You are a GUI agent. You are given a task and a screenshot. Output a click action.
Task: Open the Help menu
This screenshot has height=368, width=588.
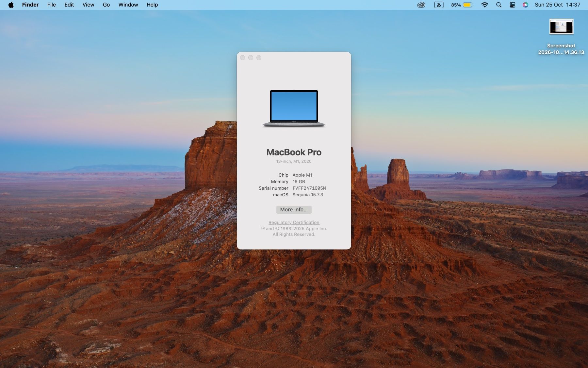pyautogui.click(x=152, y=5)
